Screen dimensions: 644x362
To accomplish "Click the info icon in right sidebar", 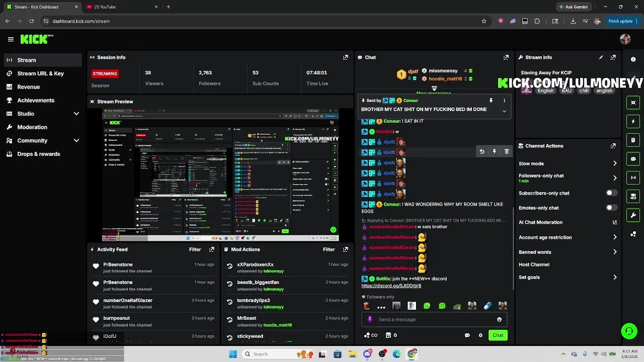I will (x=633, y=59).
